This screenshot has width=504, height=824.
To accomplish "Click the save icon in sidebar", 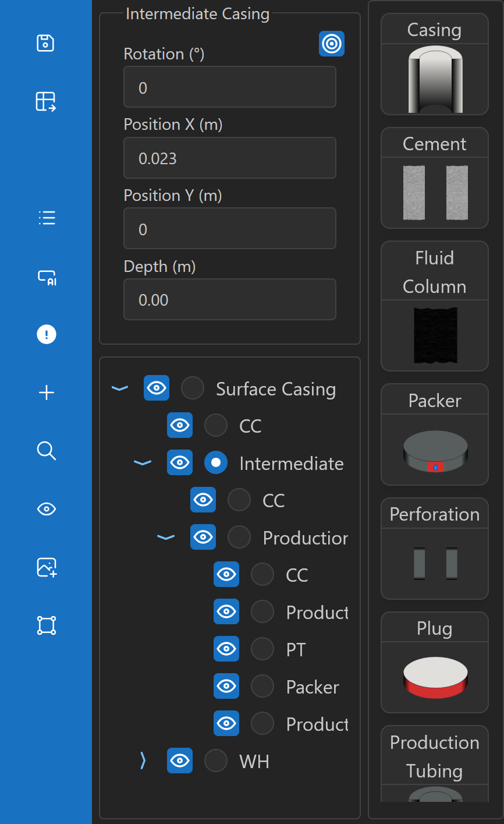I will point(45,43).
